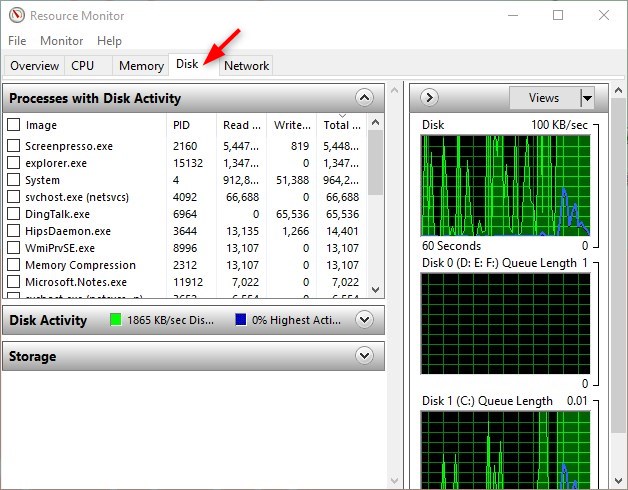The width and height of the screenshot is (628, 490).
Task: Click the blue Highest Active Time indicator
Action: click(241, 320)
